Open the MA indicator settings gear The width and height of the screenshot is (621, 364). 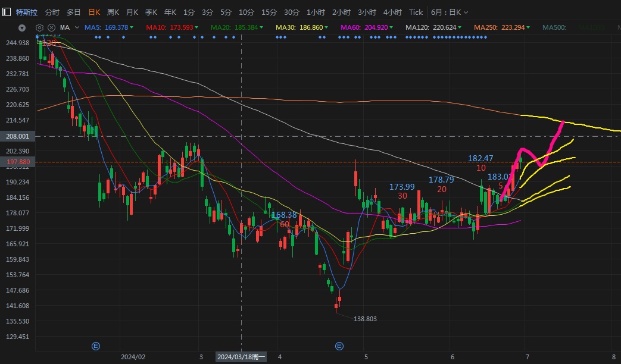pos(40,27)
